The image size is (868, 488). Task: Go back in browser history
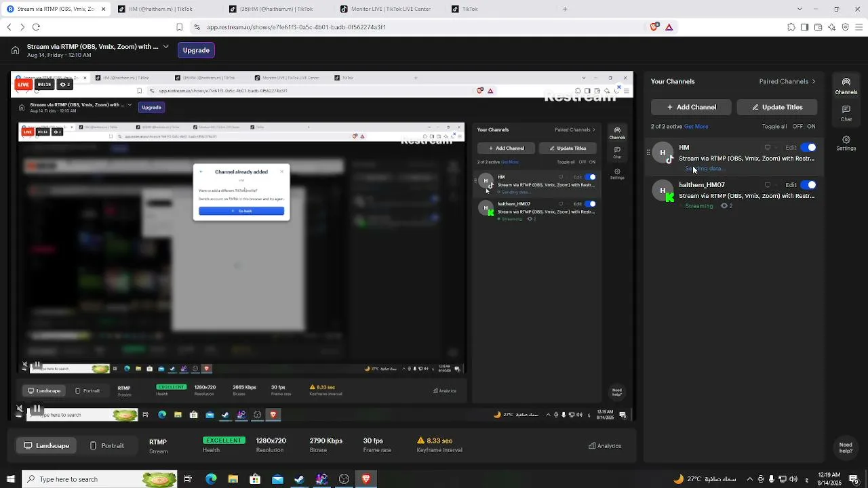[x=9, y=27]
